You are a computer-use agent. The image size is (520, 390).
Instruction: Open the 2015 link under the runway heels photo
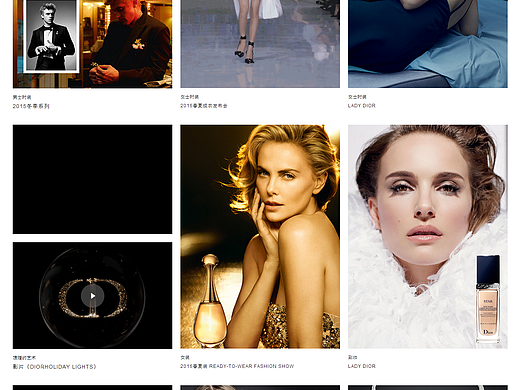click(x=204, y=106)
